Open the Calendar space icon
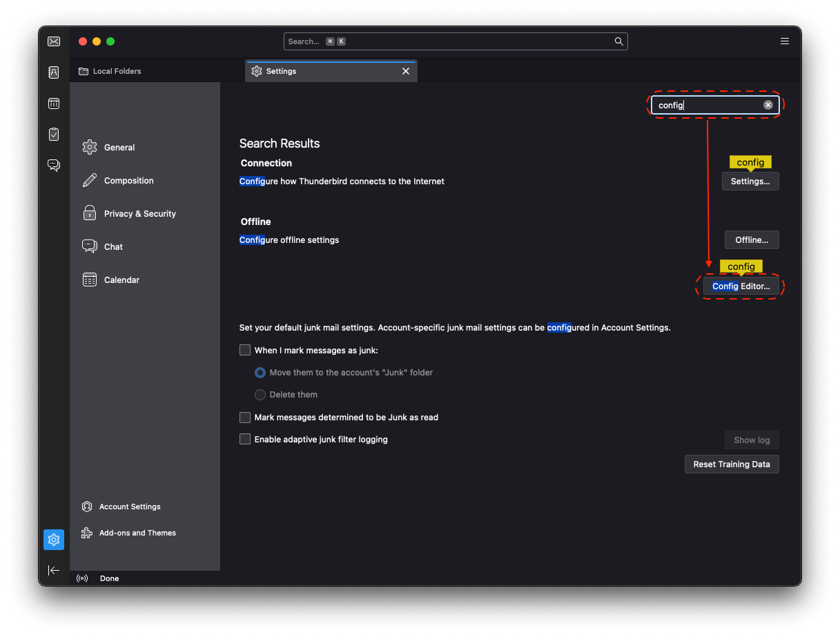The image size is (840, 637). [x=54, y=104]
